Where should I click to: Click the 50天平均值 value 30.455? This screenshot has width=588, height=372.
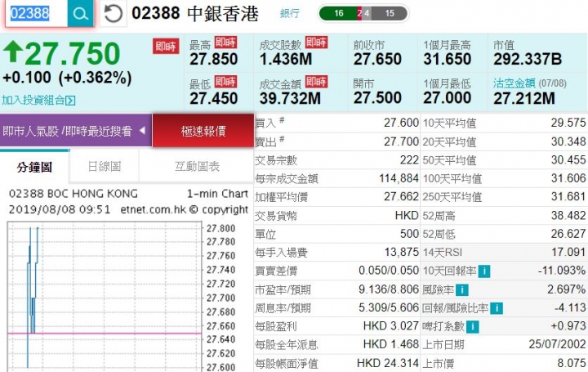coord(568,160)
